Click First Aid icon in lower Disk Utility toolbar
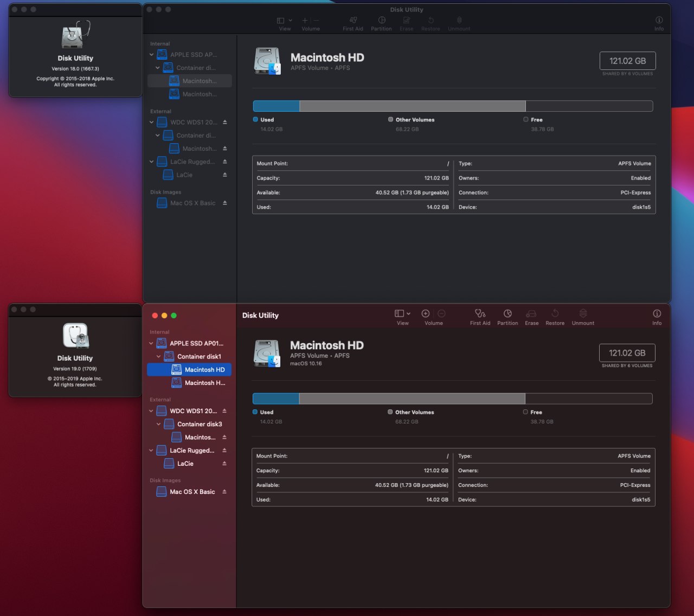Viewport: 694px width, 616px height. pos(480,313)
